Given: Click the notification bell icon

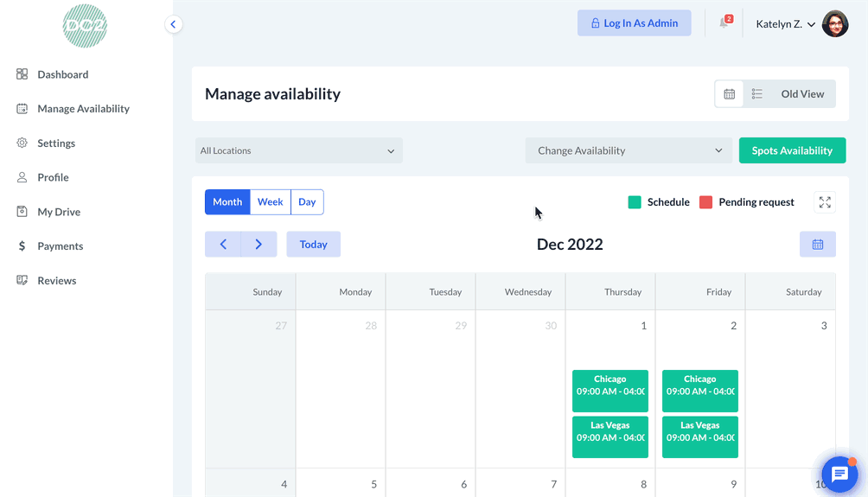Looking at the screenshot, I should 724,23.
